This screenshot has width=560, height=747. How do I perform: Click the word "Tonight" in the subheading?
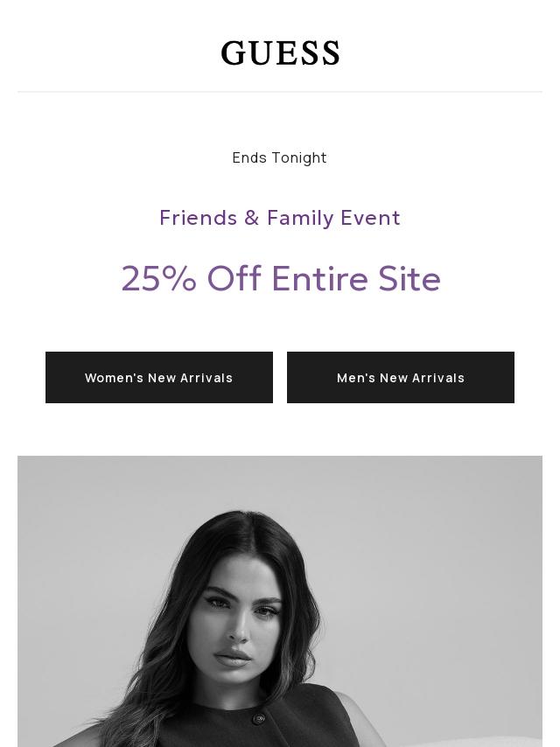pyautogui.click(x=298, y=157)
